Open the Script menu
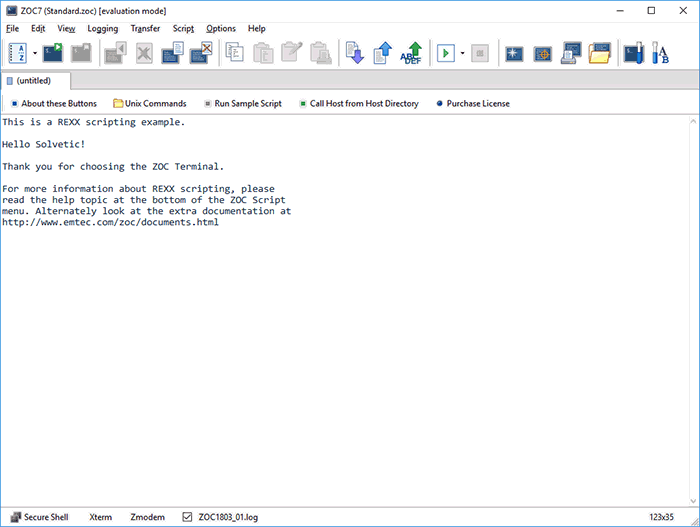The width and height of the screenshot is (700, 527). [183, 29]
